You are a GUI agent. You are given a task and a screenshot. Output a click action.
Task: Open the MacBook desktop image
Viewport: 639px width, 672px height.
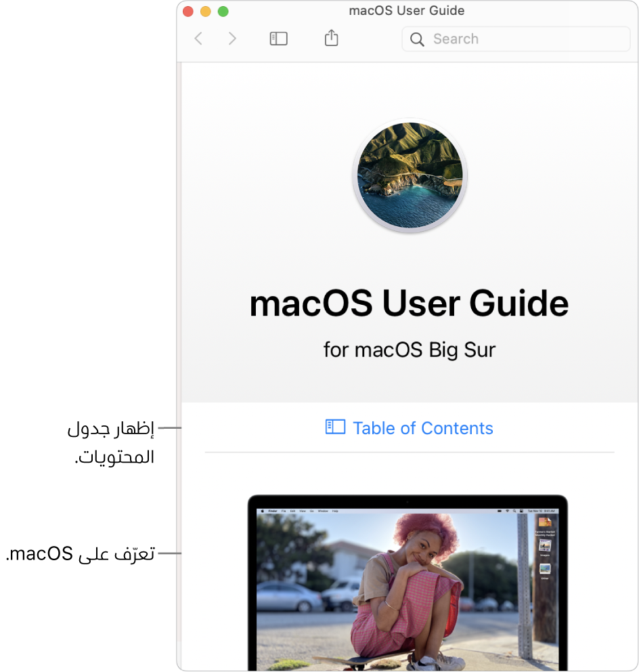click(407, 583)
